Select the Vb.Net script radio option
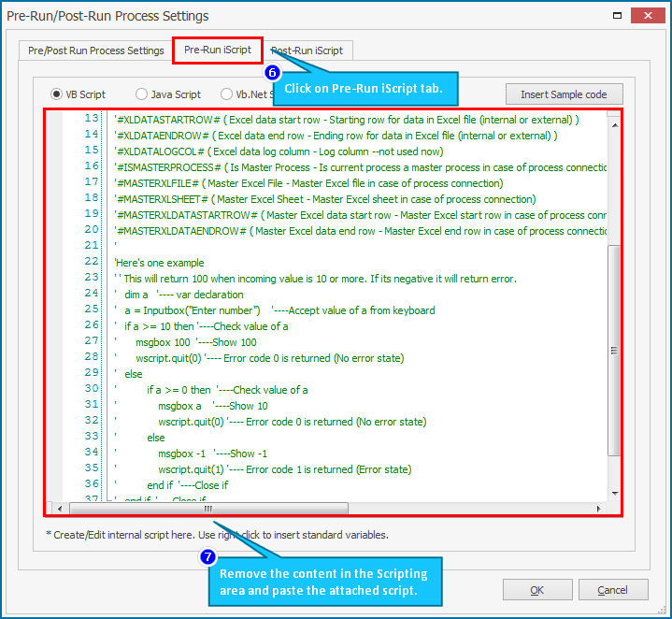Viewport: 672px width, 619px height. pyautogui.click(x=227, y=94)
